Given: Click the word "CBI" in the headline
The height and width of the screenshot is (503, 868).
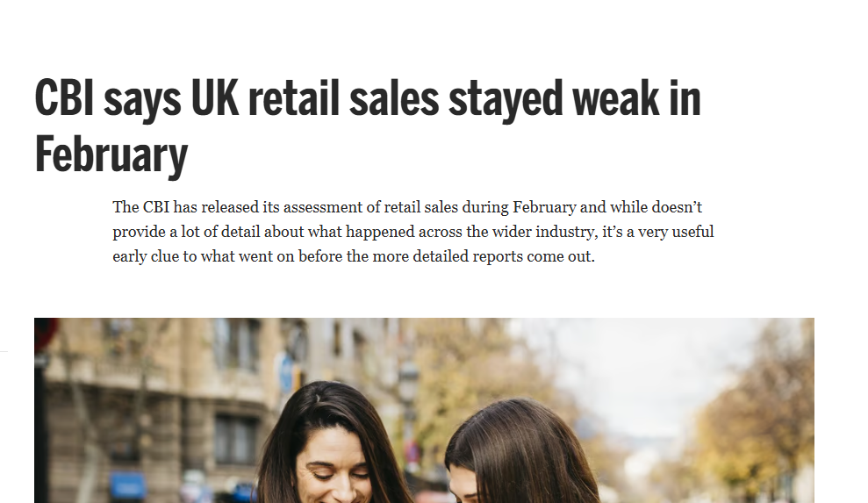Looking at the screenshot, I should [x=64, y=99].
